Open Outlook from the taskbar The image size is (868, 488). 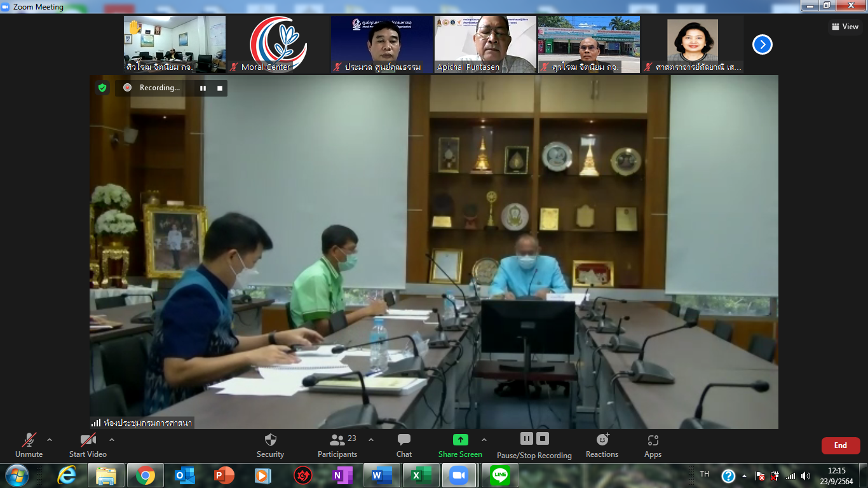(184, 475)
